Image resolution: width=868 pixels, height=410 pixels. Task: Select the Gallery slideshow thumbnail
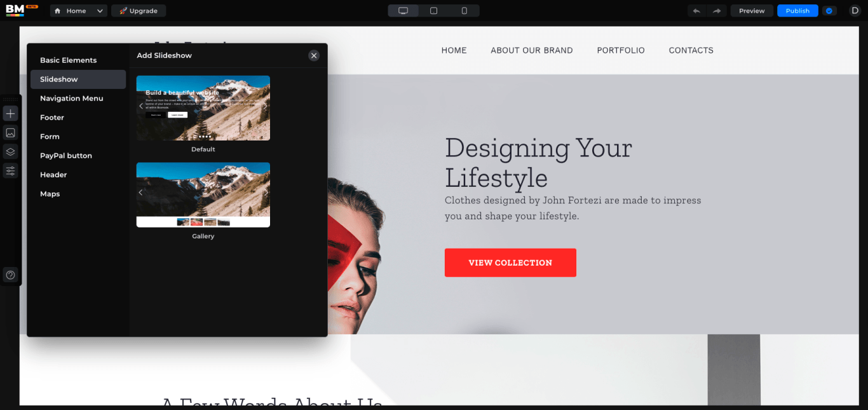(203, 195)
